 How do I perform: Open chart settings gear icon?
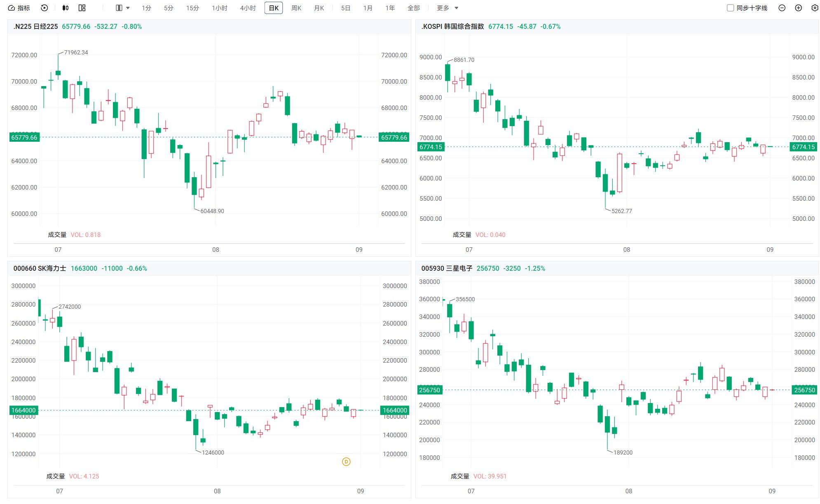815,8
